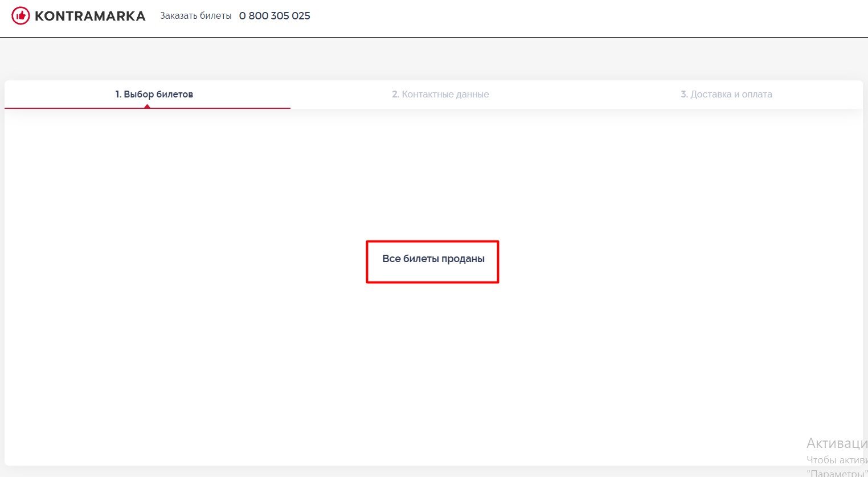The width and height of the screenshot is (868, 477).
Task: Click the word 'Заказать' in the header
Action: pyautogui.click(x=178, y=16)
